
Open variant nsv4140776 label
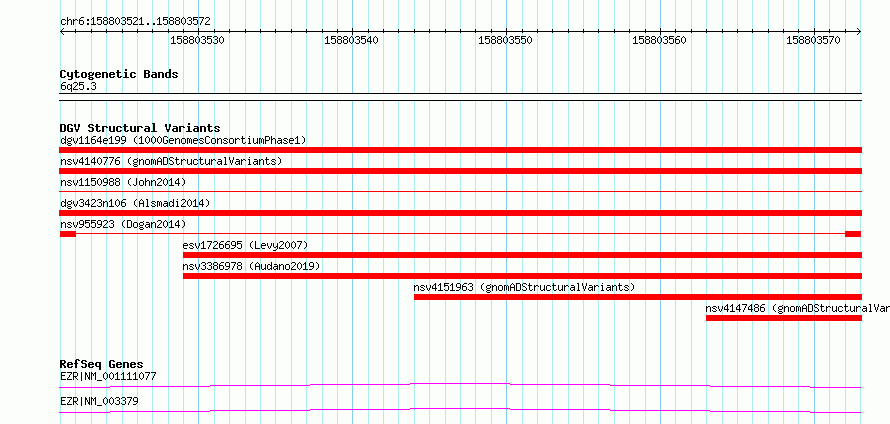(x=171, y=161)
